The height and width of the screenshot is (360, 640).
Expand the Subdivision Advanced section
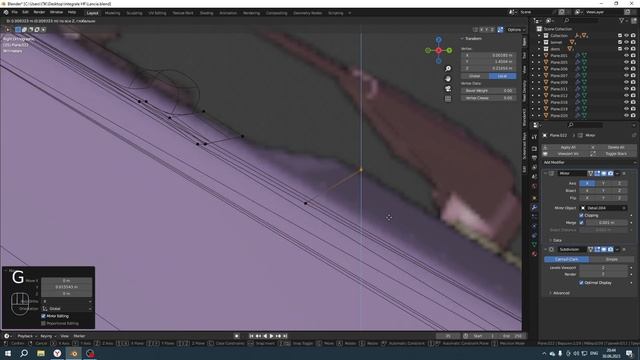pos(559,293)
